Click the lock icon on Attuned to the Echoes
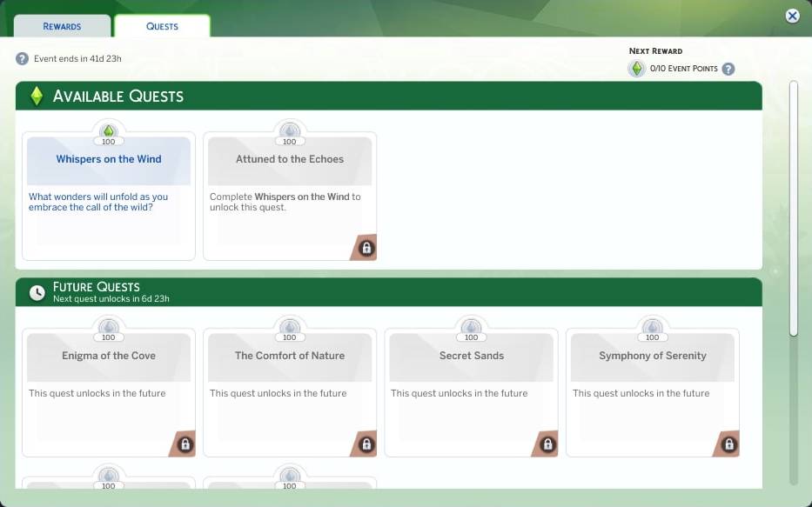Screen dimensions: 812x507 (366, 249)
